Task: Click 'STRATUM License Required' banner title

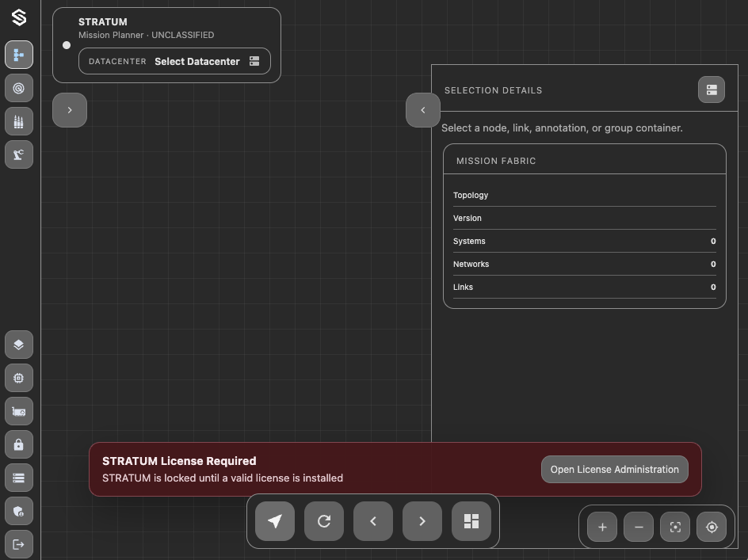Action: [x=179, y=461]
